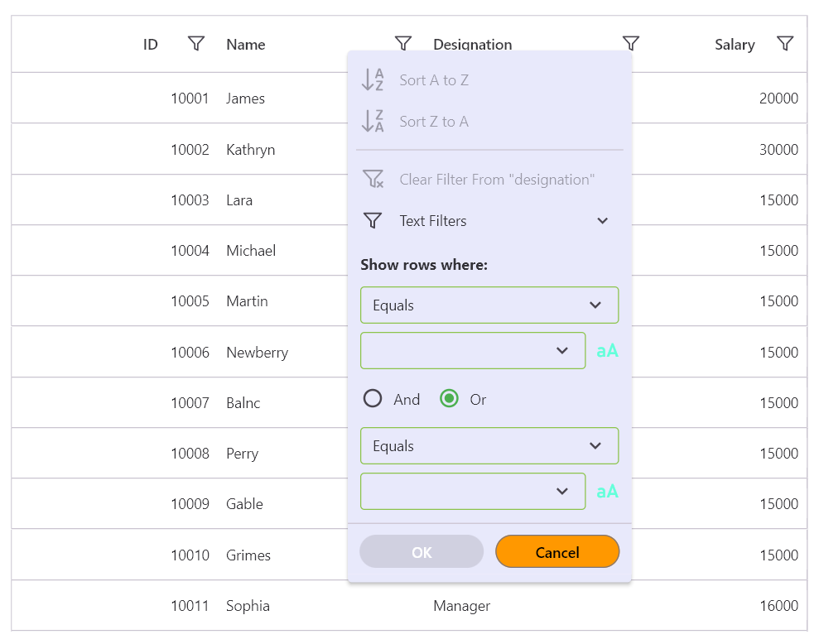Open the second filter value combo box
Image resolution: width=819 pixels, height=644 pixels.
(x=473, y=491)
